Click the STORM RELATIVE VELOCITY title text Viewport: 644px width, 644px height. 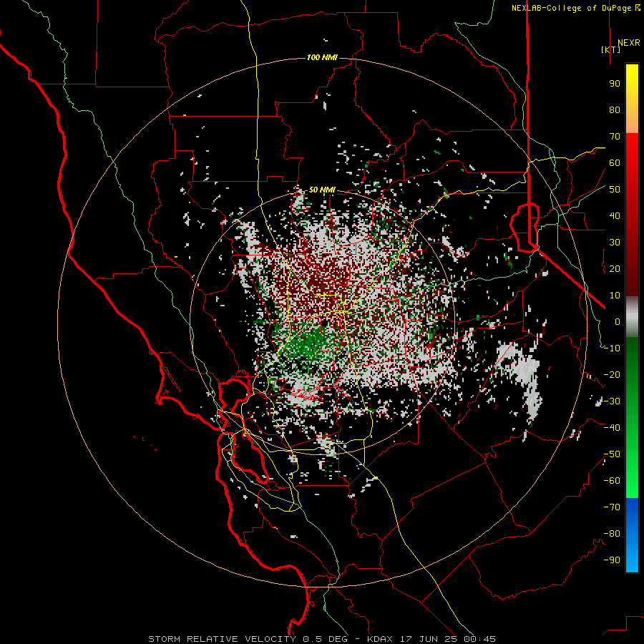222,639
